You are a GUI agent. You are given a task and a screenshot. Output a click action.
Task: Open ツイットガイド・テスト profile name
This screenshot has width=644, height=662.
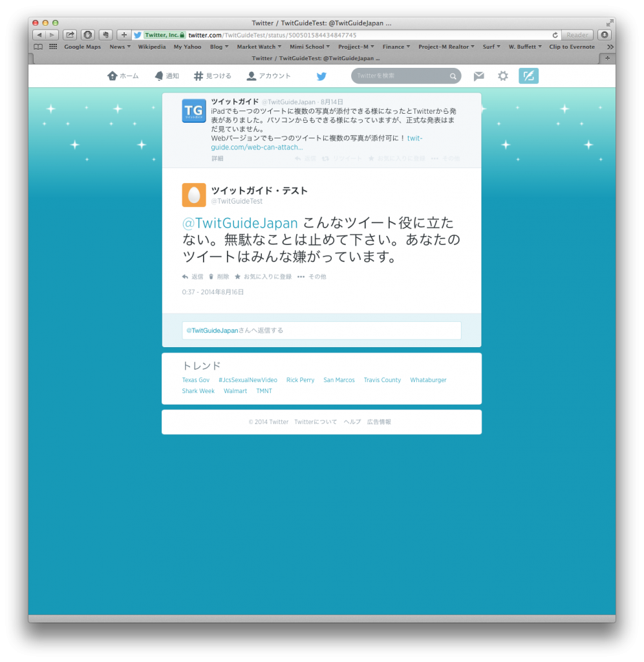click(259, 191)
